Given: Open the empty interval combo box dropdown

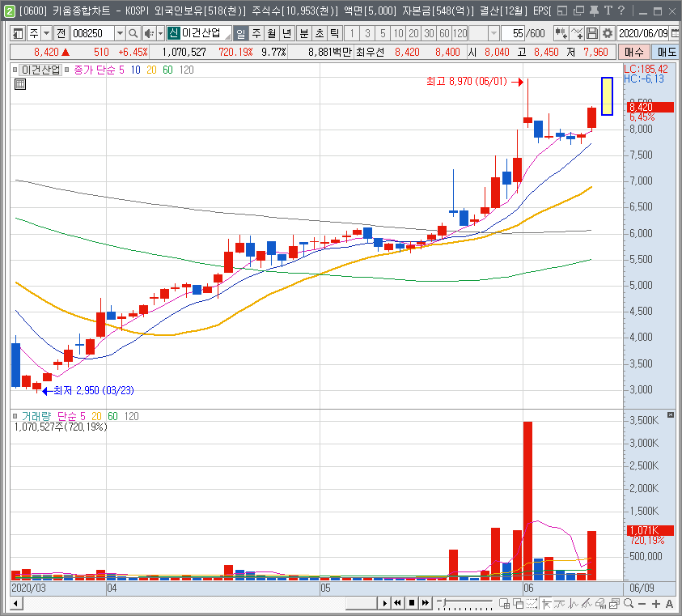Looking at the screenshot, I should [x=493, y=33].
